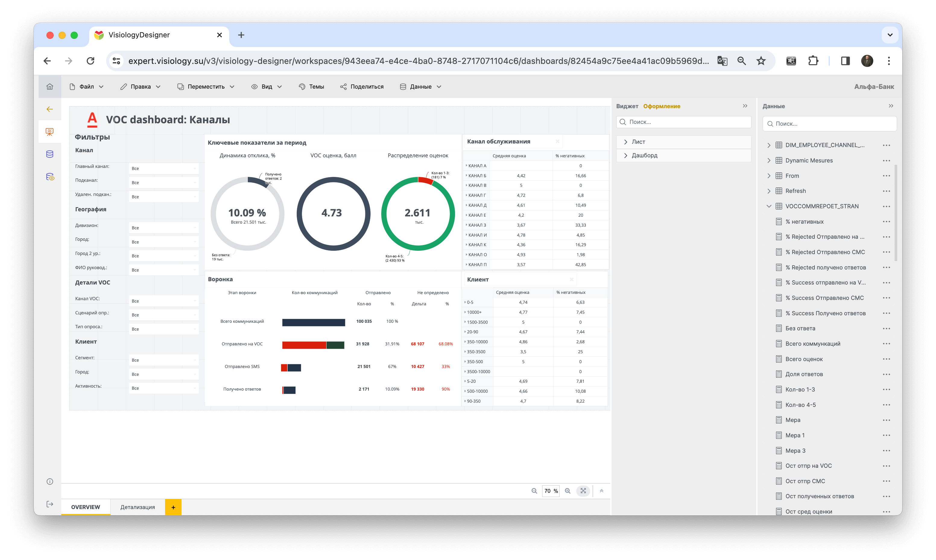
Task: Open browser translate page icon
Action: click(722, 61)
